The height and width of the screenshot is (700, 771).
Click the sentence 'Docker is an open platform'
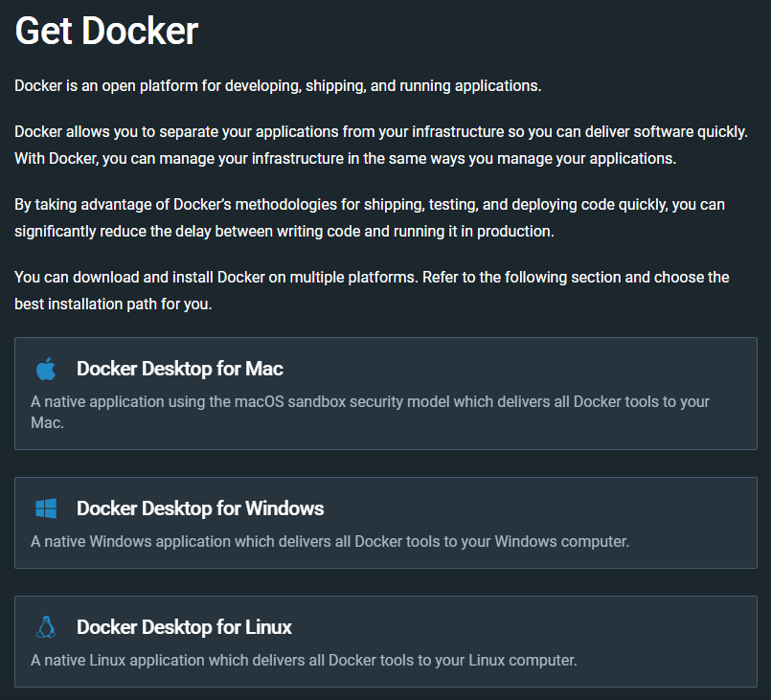[278, 86]
